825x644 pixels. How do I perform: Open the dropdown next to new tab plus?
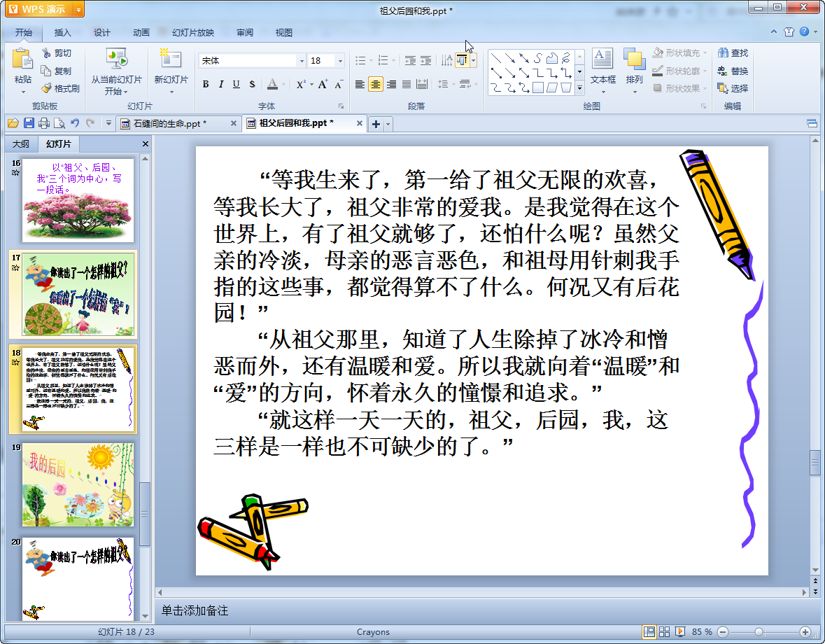pyautogui.click(x=388, y=124)
